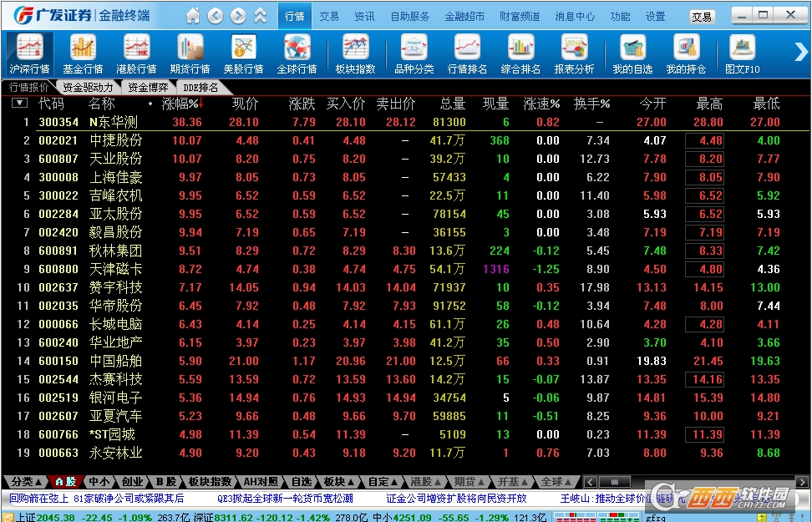Expand the 期货 bottom tab menu
The width and height of the screenshot is (812, 522).
click(x=469, y=482)
